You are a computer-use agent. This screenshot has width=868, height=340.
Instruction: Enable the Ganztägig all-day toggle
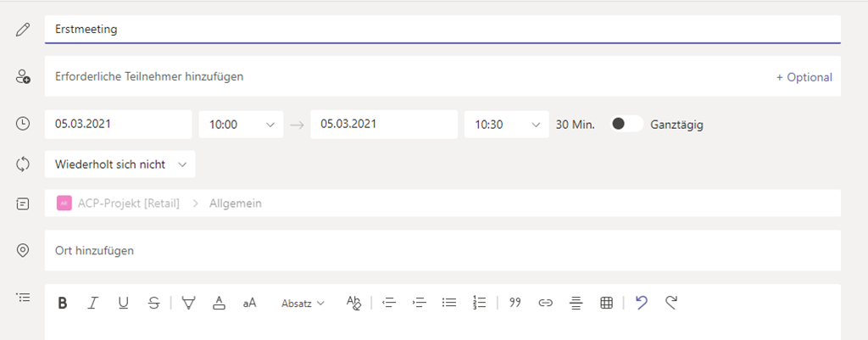pos(626,124)
